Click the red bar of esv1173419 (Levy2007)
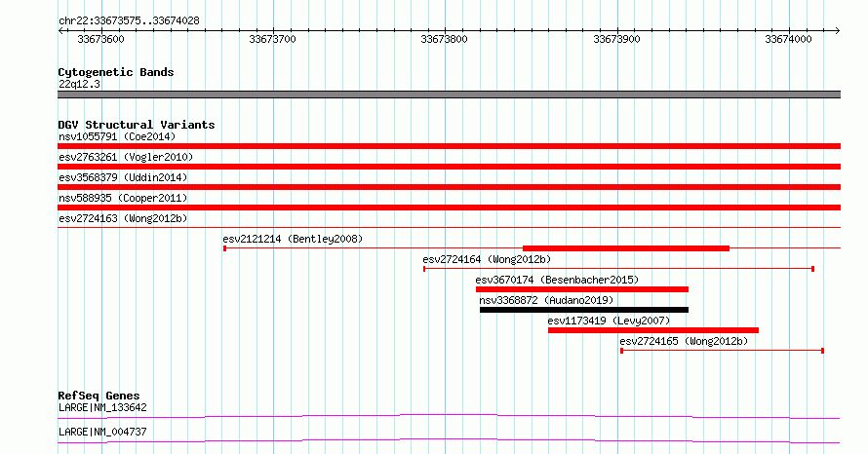This screenshot has height=454, width=868. pos(653,330)
